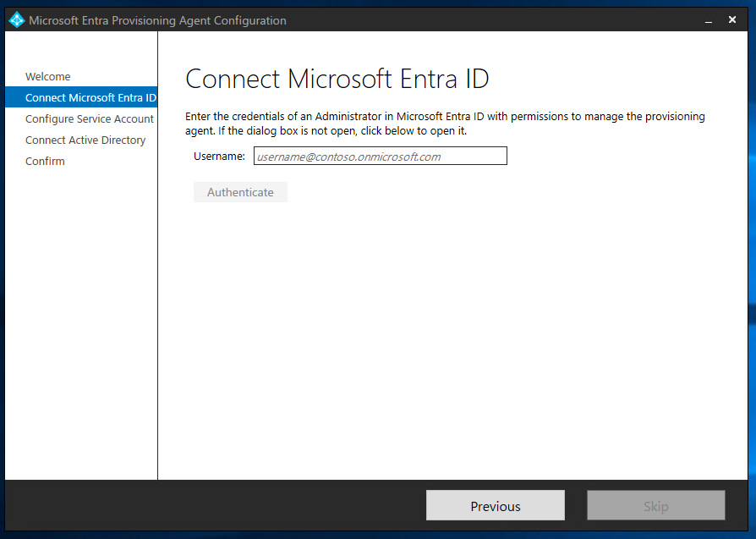Open the Connect Active Directory step
Screen dimensions: 756x539
[85, 140]
